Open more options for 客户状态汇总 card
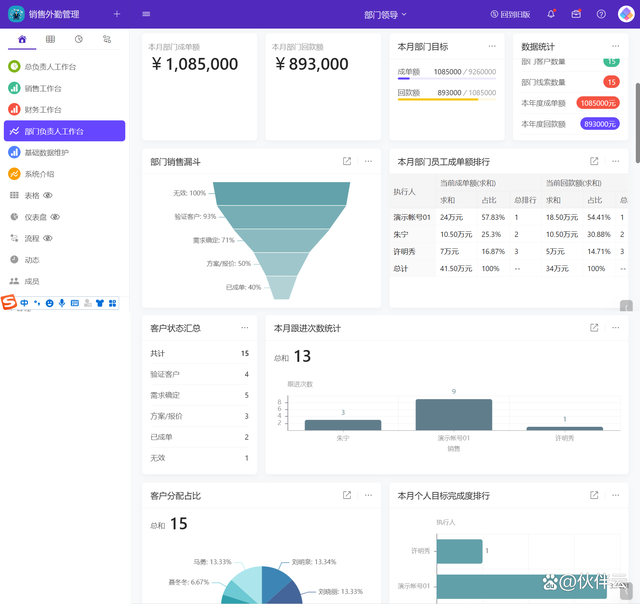Viewport: 640px width, 604px height. tap(244, 328)
